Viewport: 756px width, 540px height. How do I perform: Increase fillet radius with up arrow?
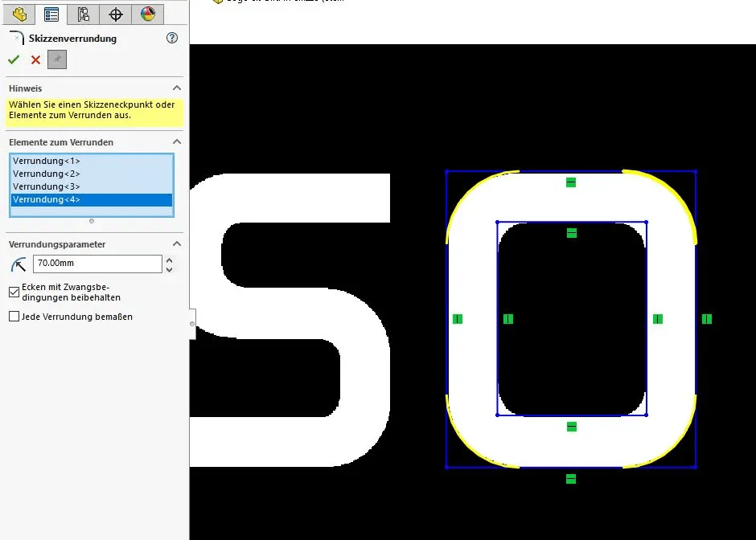tap(169, 260)
